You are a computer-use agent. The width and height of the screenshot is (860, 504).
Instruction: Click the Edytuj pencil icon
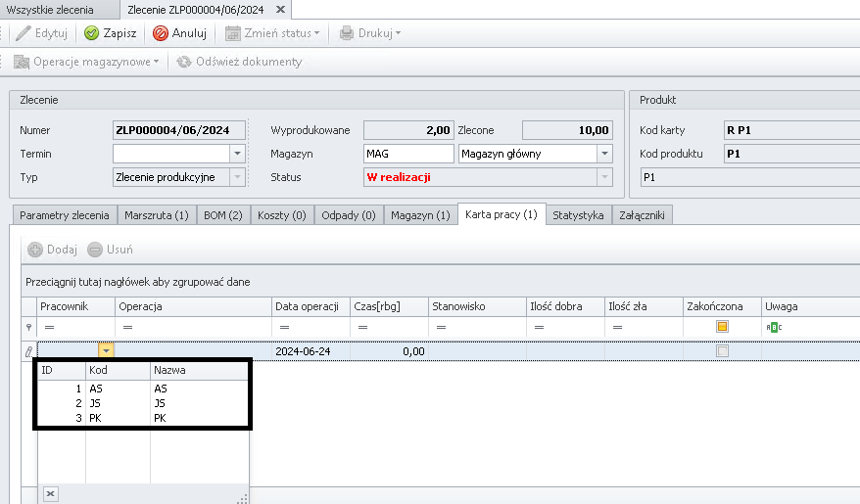(24, 33)
